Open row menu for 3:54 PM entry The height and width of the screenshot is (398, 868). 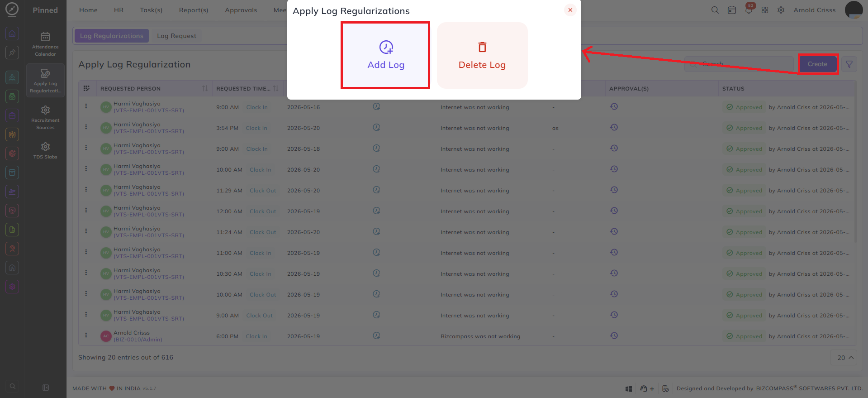[x=86, y=127]
